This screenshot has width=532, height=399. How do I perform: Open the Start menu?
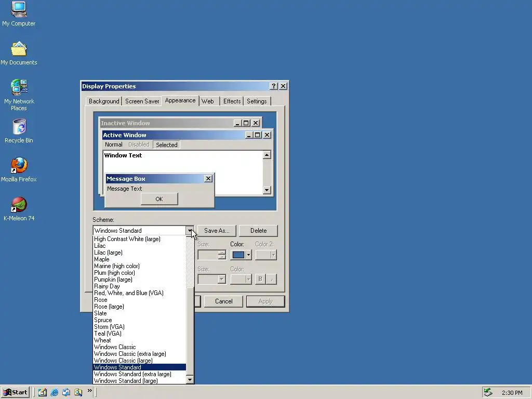pyautogui.click(x=15, y=392)
